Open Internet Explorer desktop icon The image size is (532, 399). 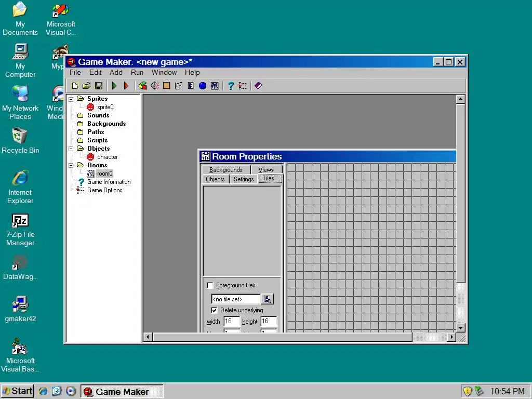click(20, 187)
